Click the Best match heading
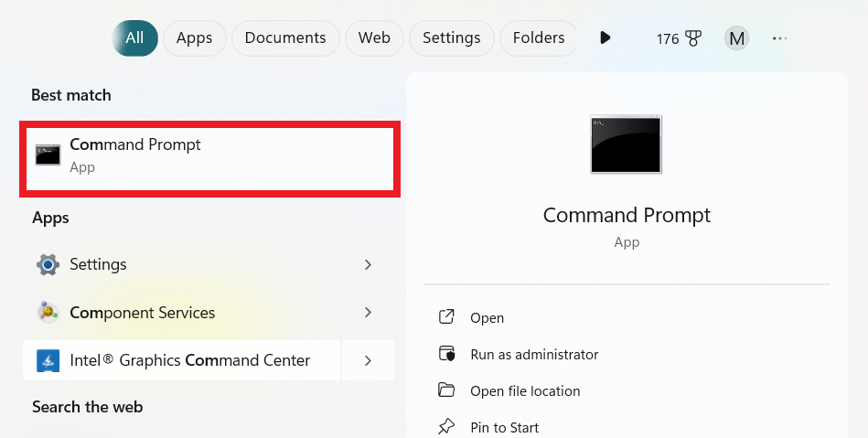 coord(70,95)
